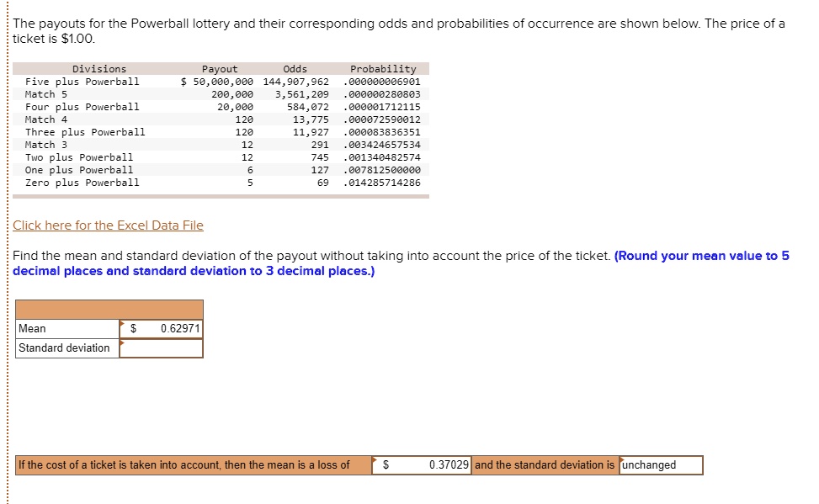Click the Divisions column header
This screenshot has height=504, width=819.
pos(98,68)
